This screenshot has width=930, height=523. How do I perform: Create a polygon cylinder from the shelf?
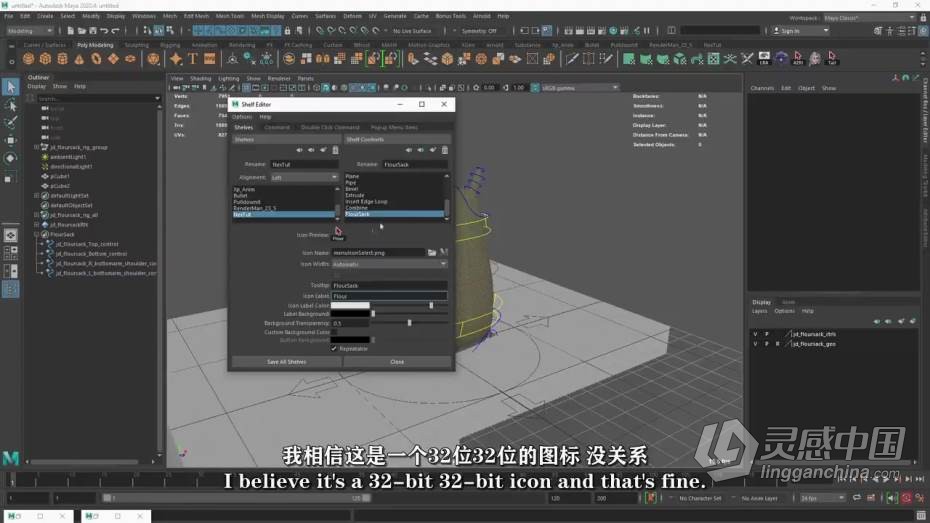62,59
